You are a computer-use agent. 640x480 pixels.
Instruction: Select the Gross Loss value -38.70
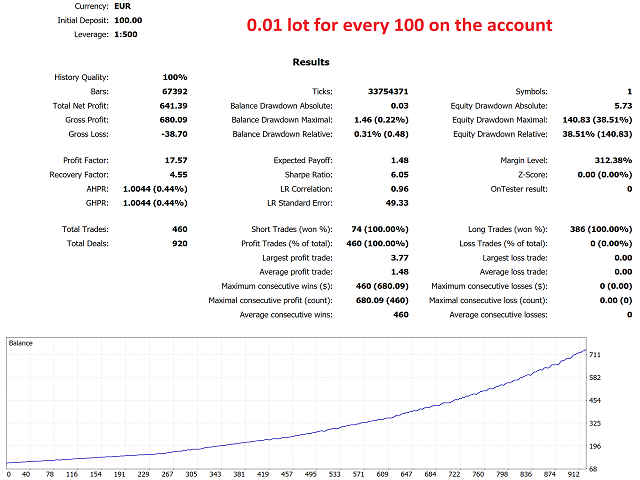[x=174, y=134]
